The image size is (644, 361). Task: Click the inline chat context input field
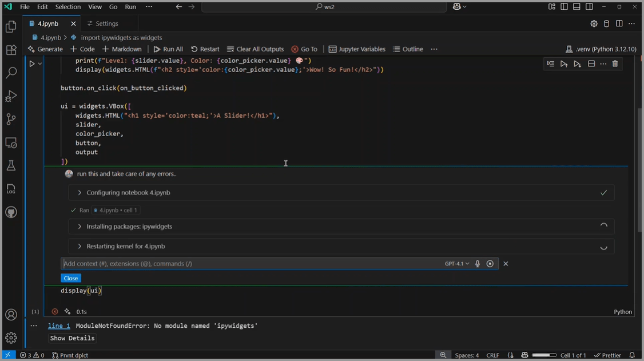pos(252,264)
